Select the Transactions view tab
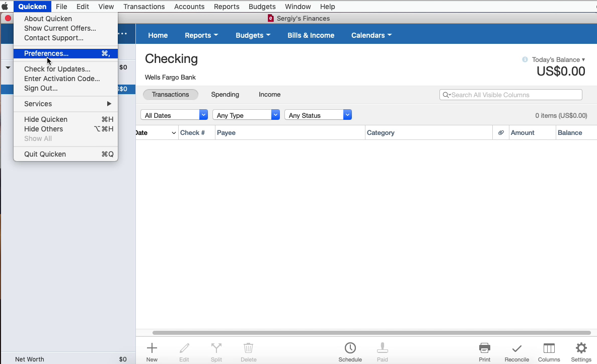 coord(170,95)
